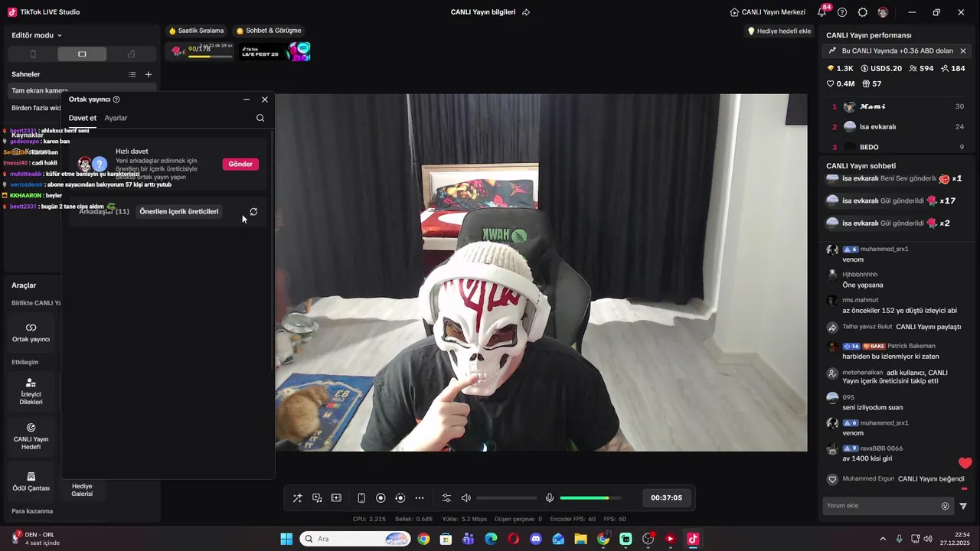Add a new scene with plus icon

tap(149, 74)
